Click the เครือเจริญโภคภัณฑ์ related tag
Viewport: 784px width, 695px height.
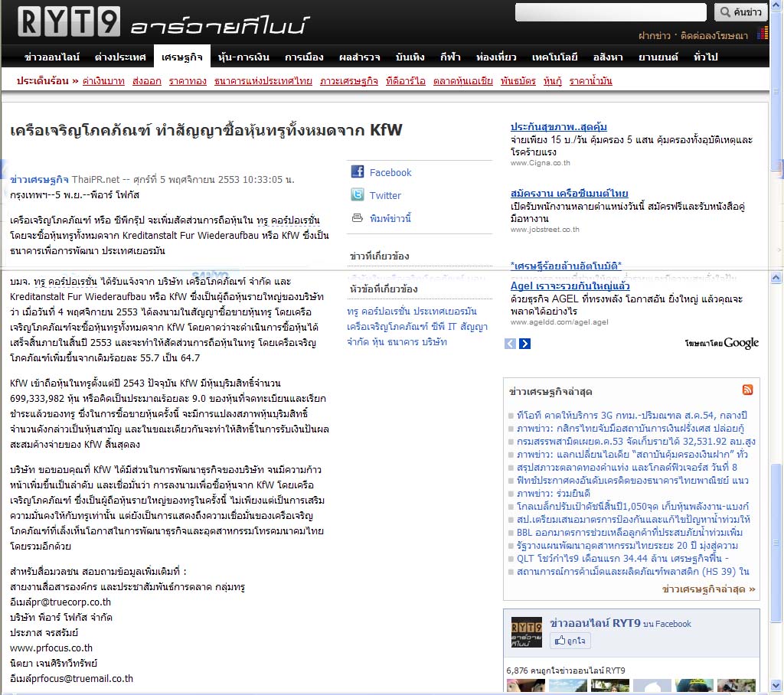[388, 327]
